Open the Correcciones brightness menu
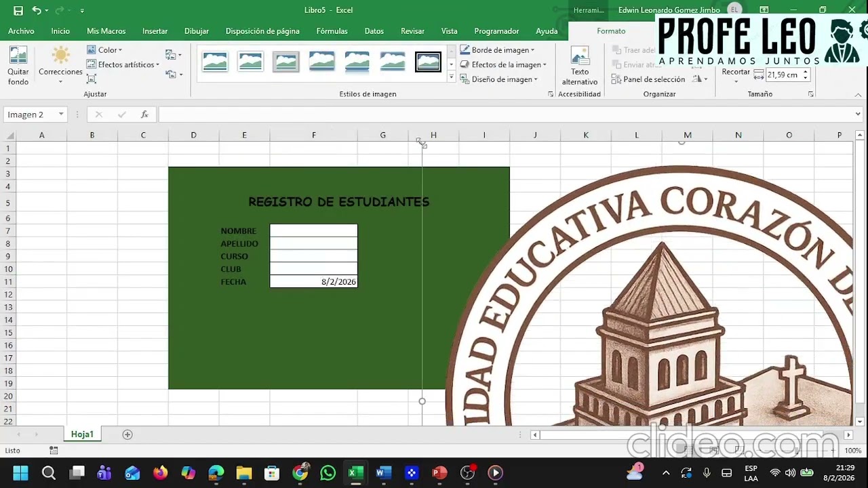This screenshot has width=868, height=488. [x=60, y=66]
